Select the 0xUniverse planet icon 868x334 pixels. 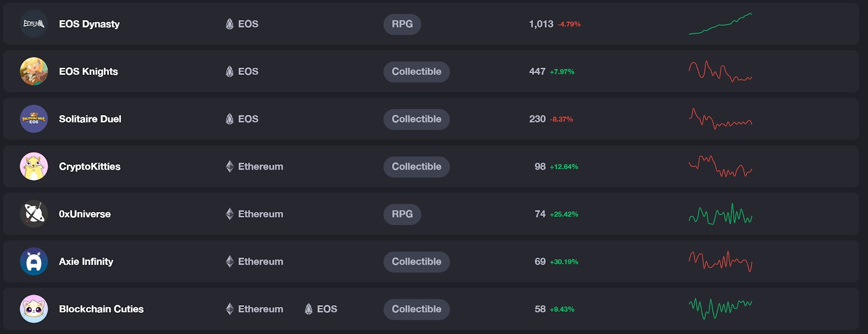point(34,214)
